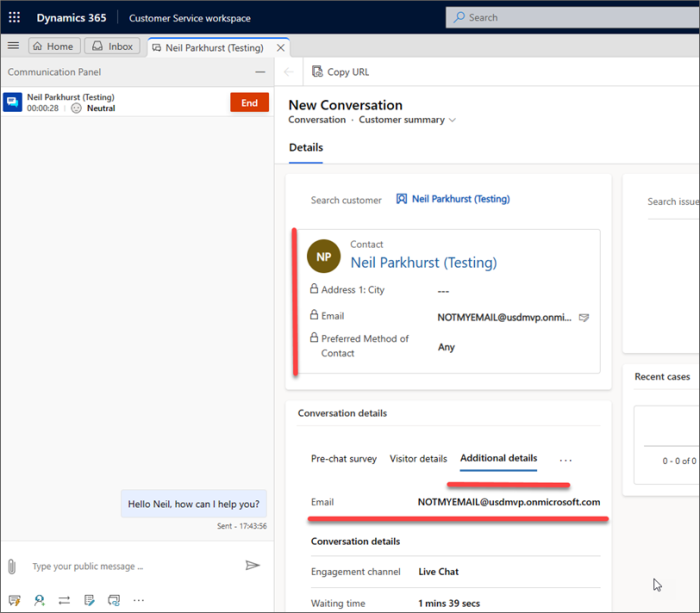The width and height of the screenshot is (700, 613).
Task: Close the Neil Parkhurst (Testing) session tab
Action: point(280,48)
